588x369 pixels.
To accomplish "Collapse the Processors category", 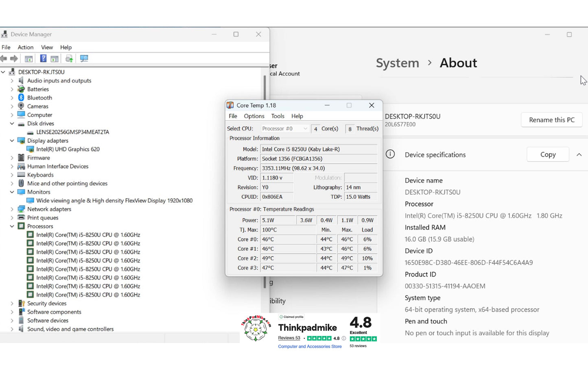I will 12,226.
